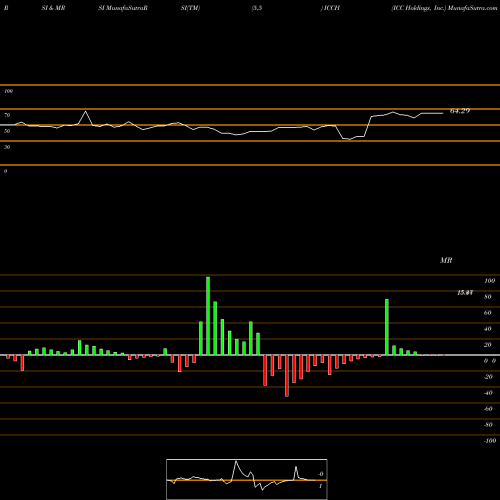Click the MR axis label -40
The image size is (500, 500).
pyautogui.click(x=488, y=393)
